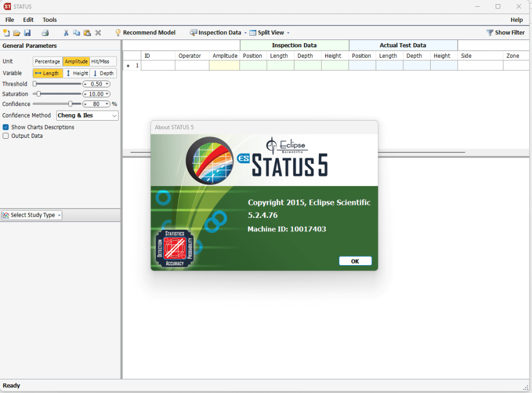Select the Amplitude unit option
The width and height of the screenshot is (532, 393).
[76, 61]
